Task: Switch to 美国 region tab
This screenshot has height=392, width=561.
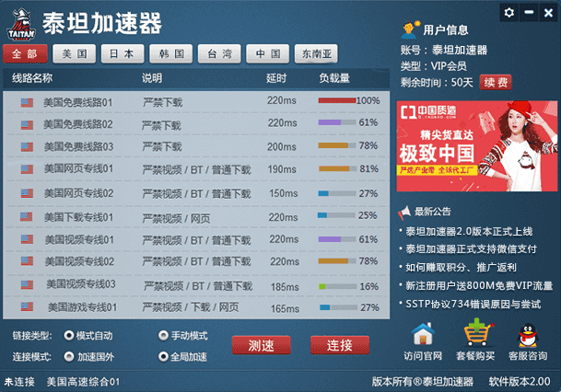Action: [75, 53]
